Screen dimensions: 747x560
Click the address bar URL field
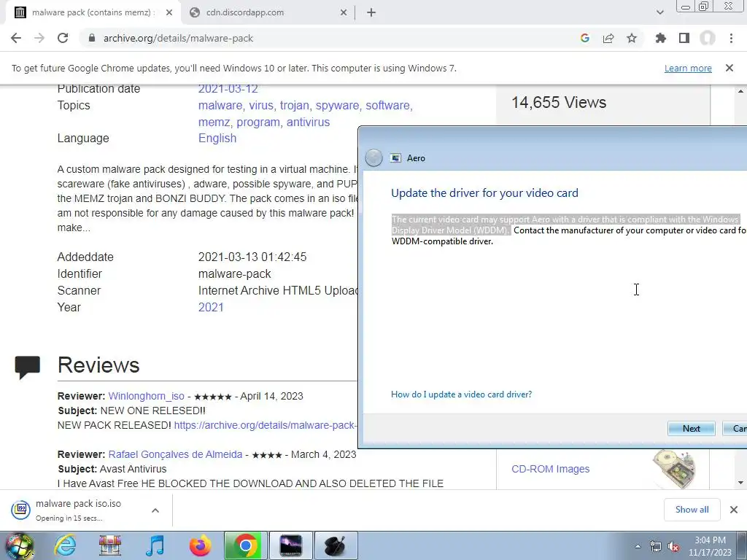[333, 38]
